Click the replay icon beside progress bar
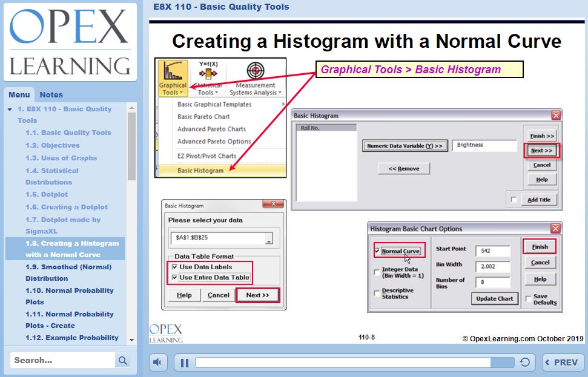Viewport: 588px width, 377px height. pyautogui.click(x=524, y=362)
